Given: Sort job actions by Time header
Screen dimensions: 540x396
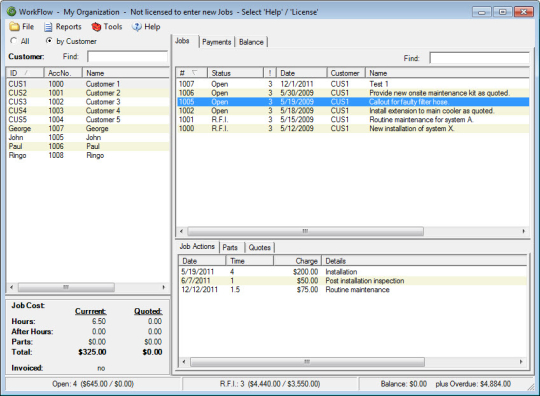Looking at the screenshot, I should tap(249, 261).
